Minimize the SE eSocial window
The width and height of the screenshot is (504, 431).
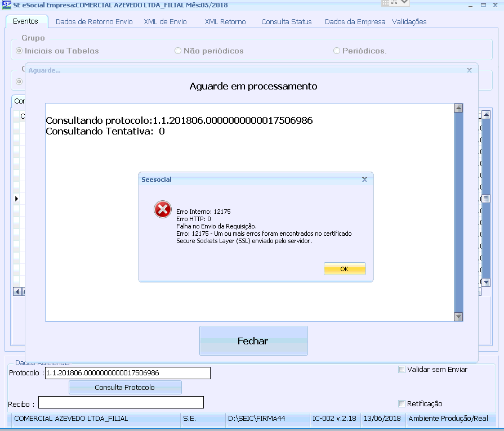pos(471,5)
